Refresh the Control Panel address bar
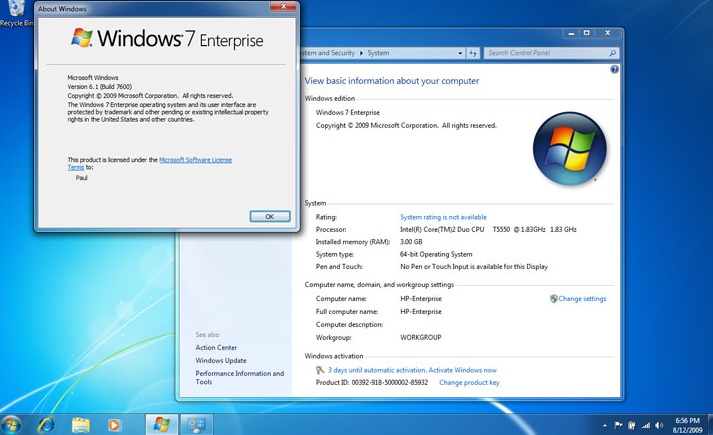The image size is (713, 435). point(473,53)
